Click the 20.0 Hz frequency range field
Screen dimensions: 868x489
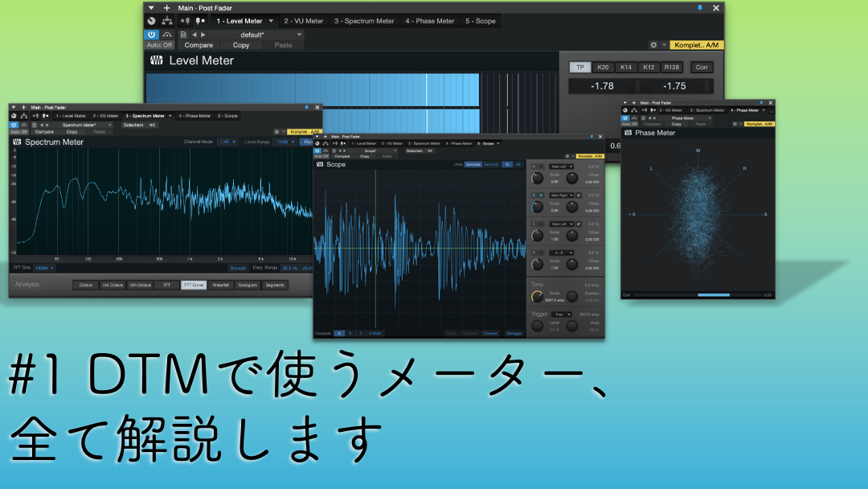289,268
